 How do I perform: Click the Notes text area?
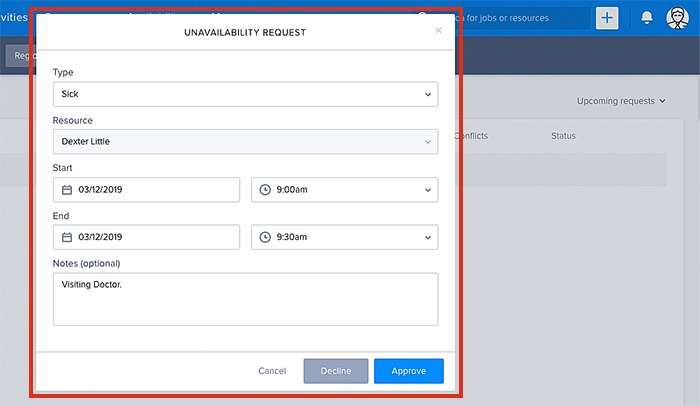(x=245, y=299)
